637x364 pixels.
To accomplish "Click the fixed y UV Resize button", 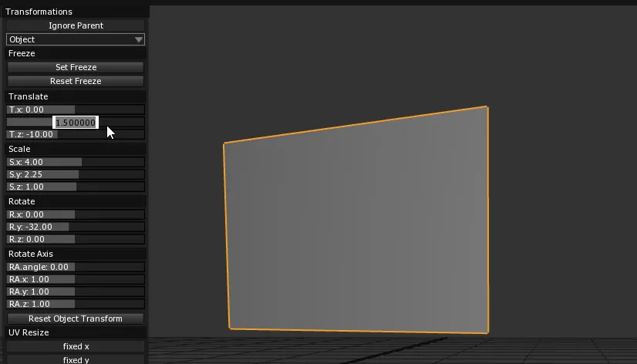I will pos(76,359).
